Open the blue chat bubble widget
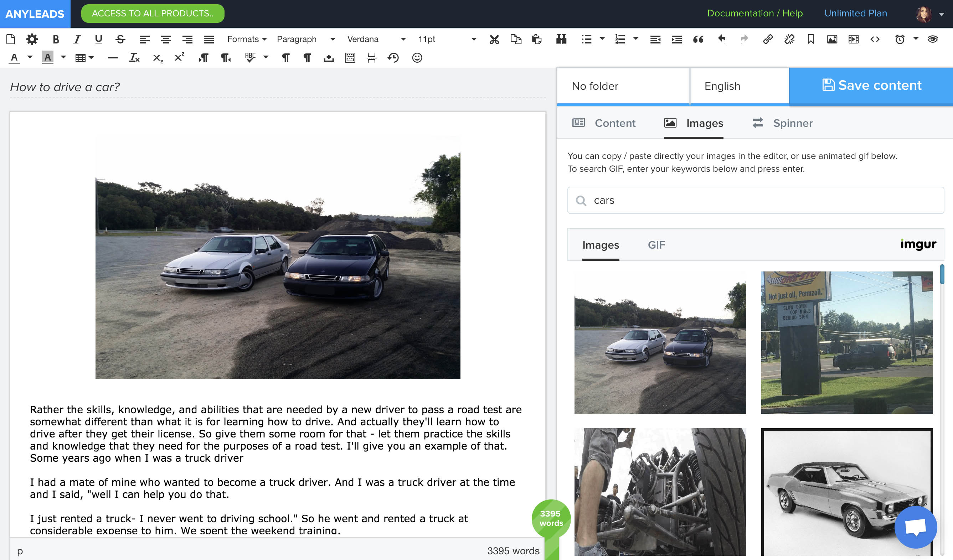 [x=916, y=527]
